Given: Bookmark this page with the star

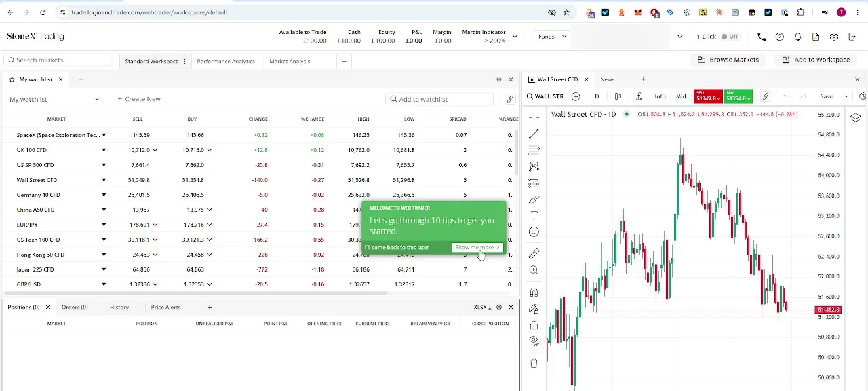Looking at the screenshot, I should click(x=566, y=12).
